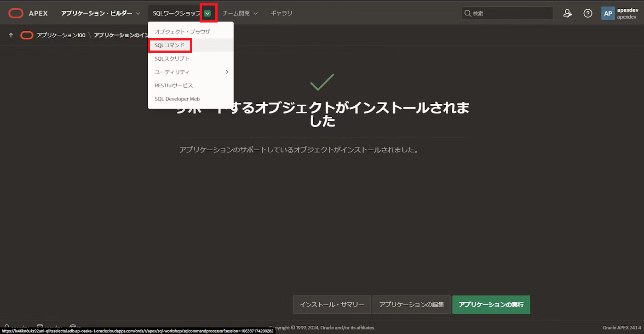Open the help question mark icon

[x=587, y=13]
